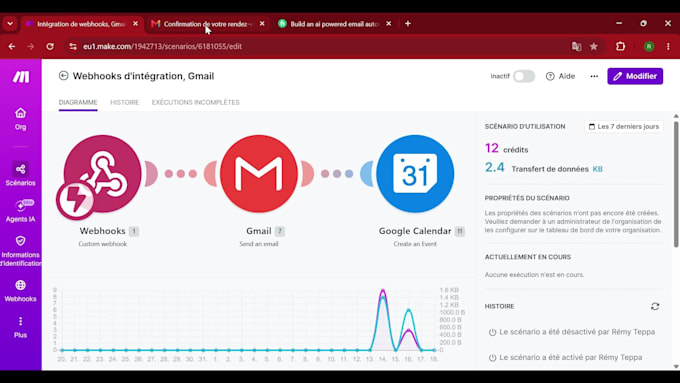Click the Google Calendar module label
The image size is (680, 383).
tap(415, 231)
